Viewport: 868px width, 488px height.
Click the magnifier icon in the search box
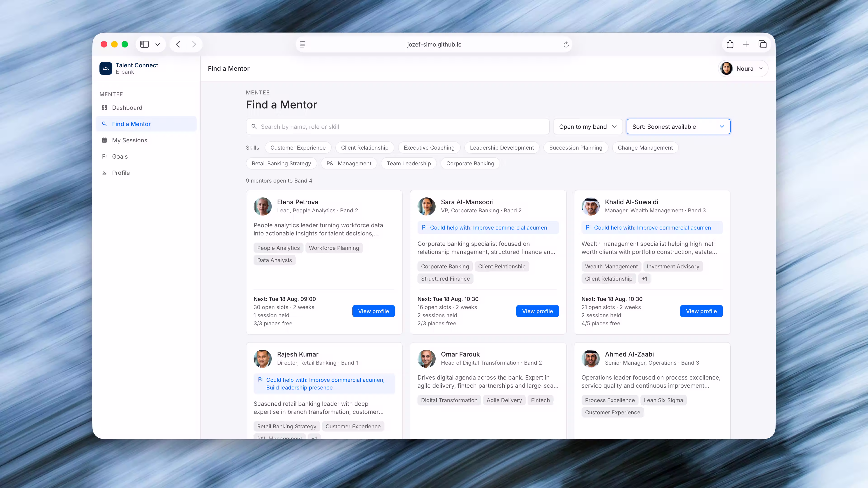pos(254,126)
